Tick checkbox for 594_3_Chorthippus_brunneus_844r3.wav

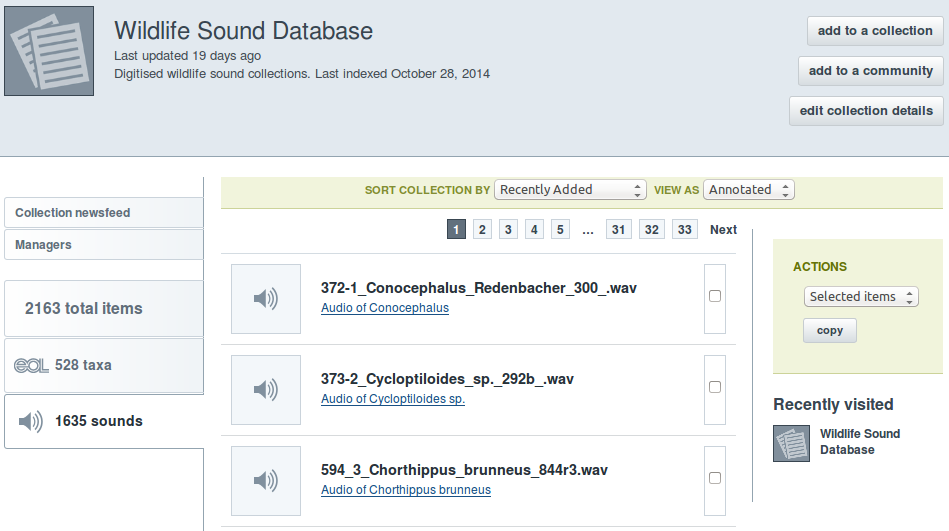(x=715, y=478)
